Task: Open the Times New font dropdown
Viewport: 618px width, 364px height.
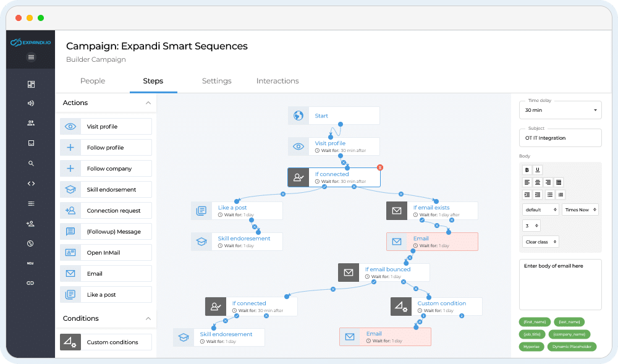Action: coord(580,210)
